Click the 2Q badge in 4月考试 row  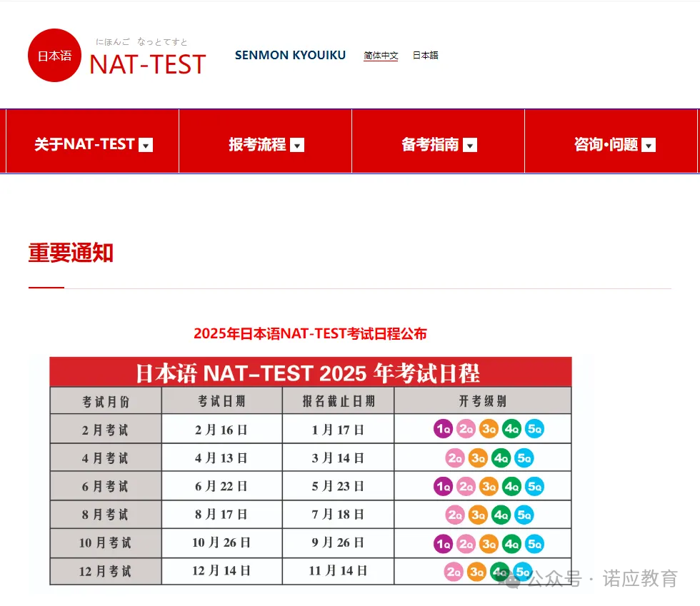455,458
